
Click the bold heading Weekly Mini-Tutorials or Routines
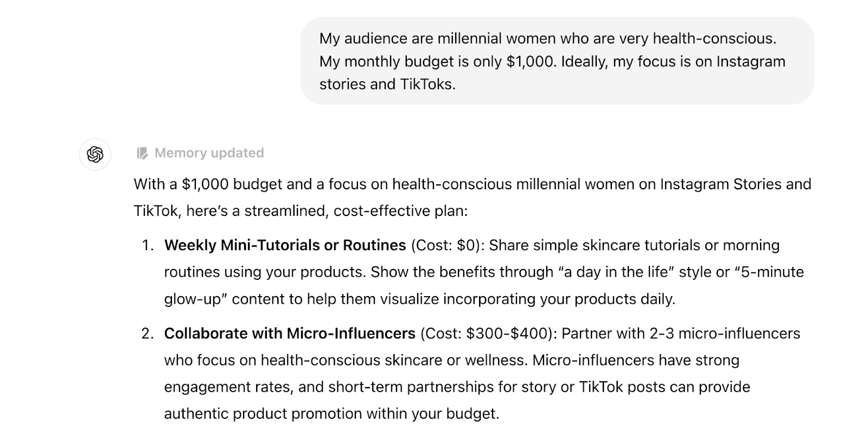[285, 245]
